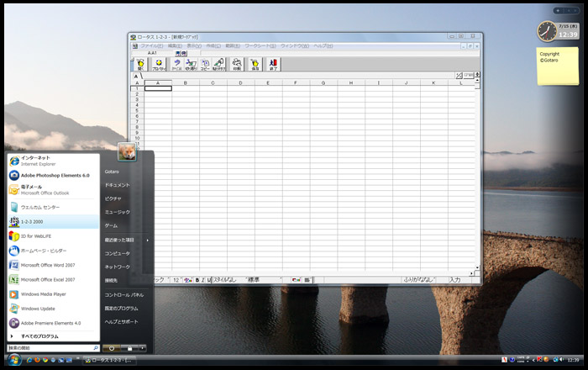Click the Save (保存) toolbar icon
This screenshot has width=588, height=370.
255,64
